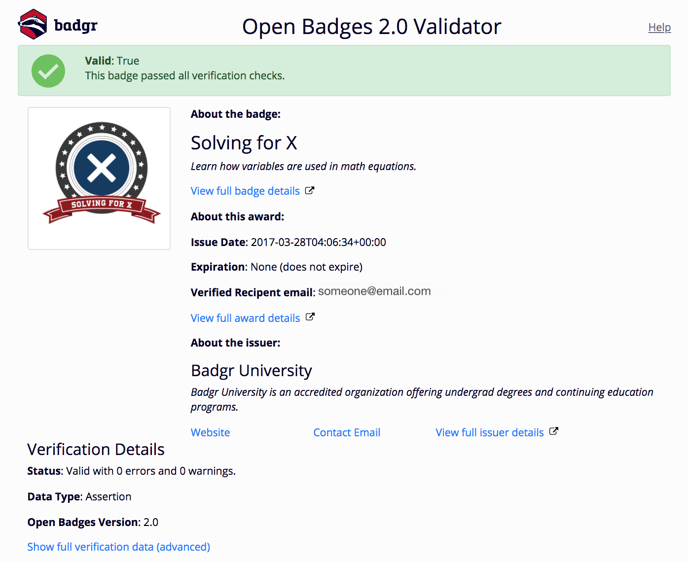Open View full issuer details link

489,432
